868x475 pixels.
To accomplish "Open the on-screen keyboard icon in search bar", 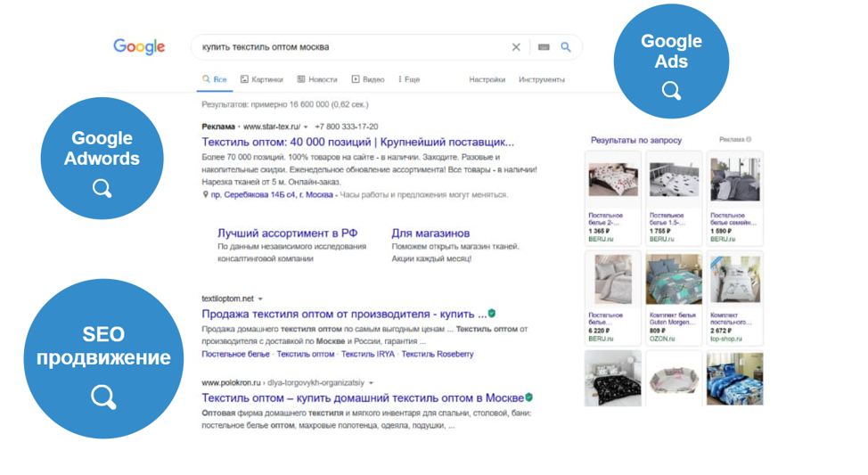I will click(x=544, y=47).
